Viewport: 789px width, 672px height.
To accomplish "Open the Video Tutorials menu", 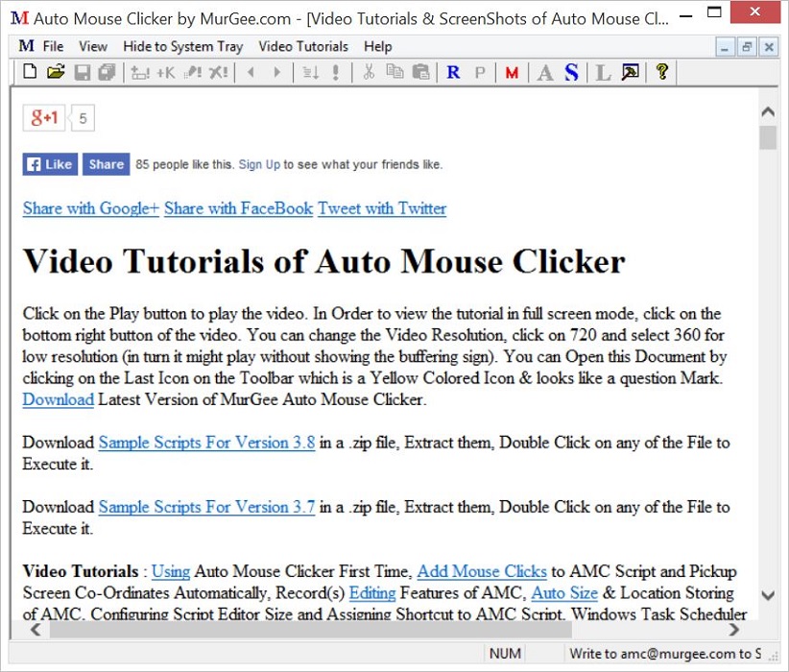I will [303, 46].
